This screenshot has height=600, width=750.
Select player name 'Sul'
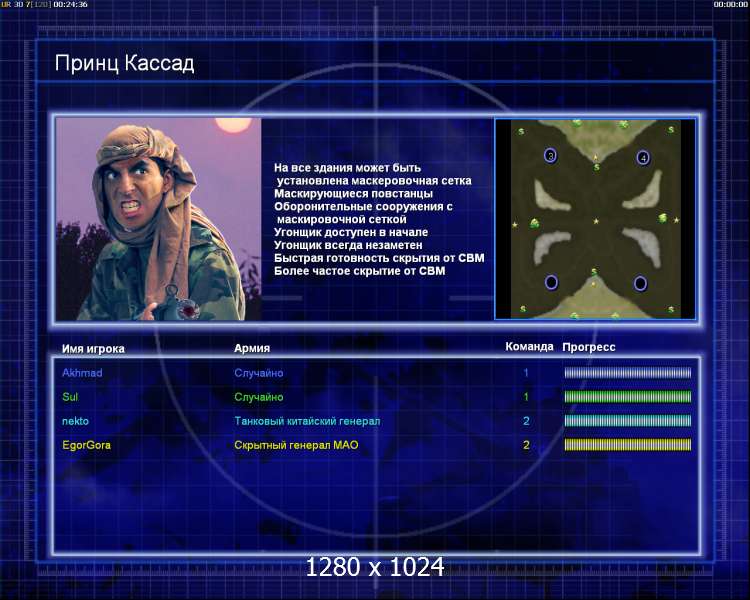[70, 397]
